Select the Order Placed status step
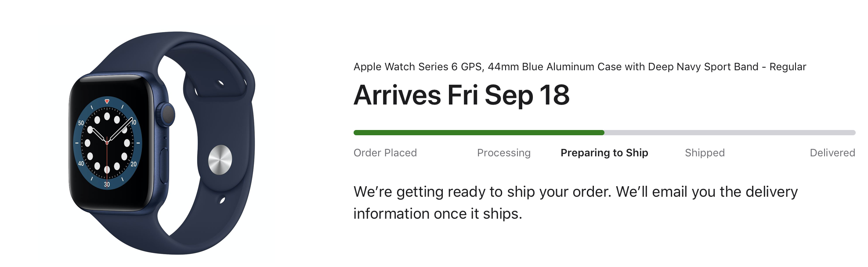868x267 pixels. tap(385, 153)
